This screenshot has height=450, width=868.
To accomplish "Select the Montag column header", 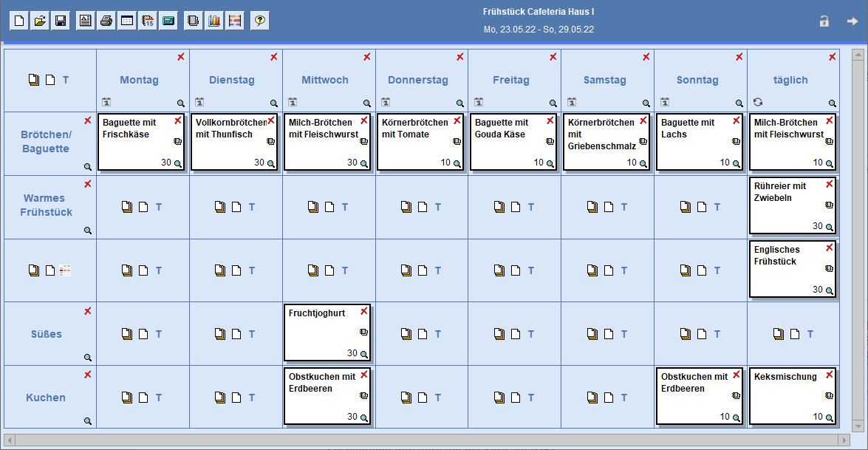I will 139,81.
